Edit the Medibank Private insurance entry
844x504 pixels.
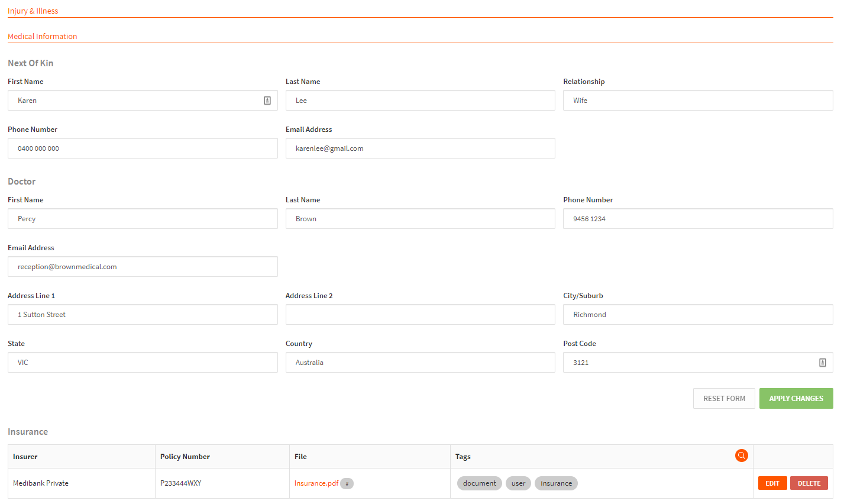(x=772, y=483)
